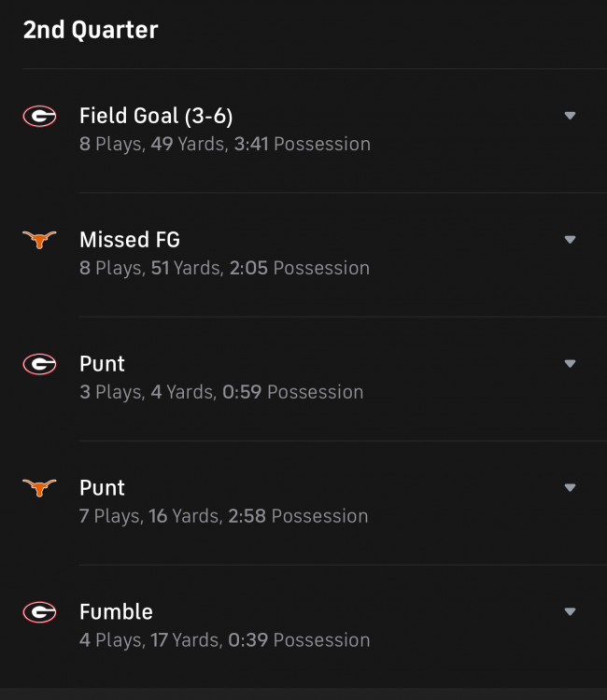Viewport: 607px width, 700px height.
Task: Tap the Punt title on Georgia's 4-yard drive
Action: click(102, 364)
